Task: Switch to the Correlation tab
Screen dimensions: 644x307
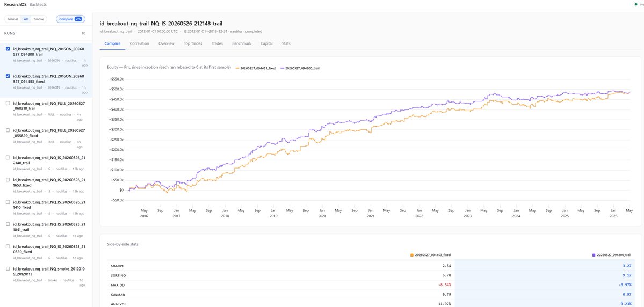Action: click(x=139, y=43)
